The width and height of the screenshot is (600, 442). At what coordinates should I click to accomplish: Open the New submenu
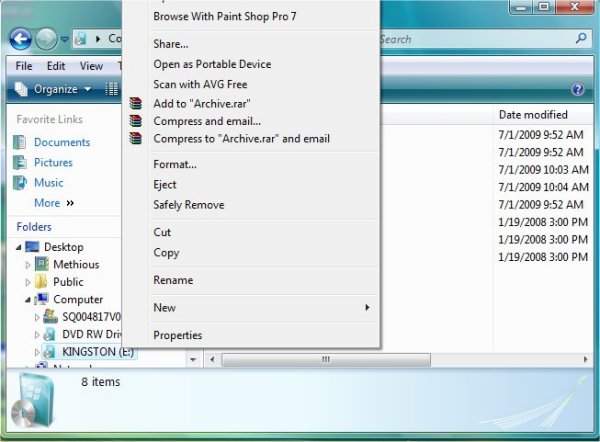[x=261, y=308]
